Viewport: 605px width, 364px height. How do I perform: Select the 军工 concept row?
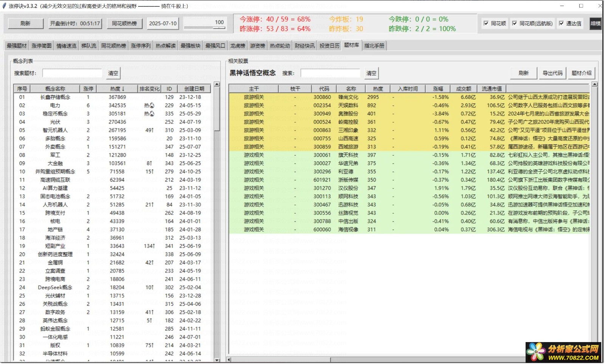click(x=113, y=155)
